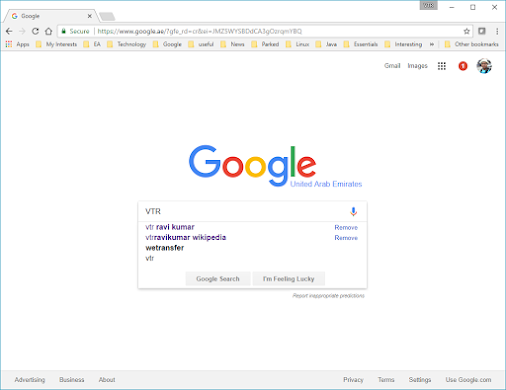Image resolution: width=506 pixels, height=390 pixels.
Task: Open the Linux bookmark folder
Action: pyautogui.click(x=298, y=44)
